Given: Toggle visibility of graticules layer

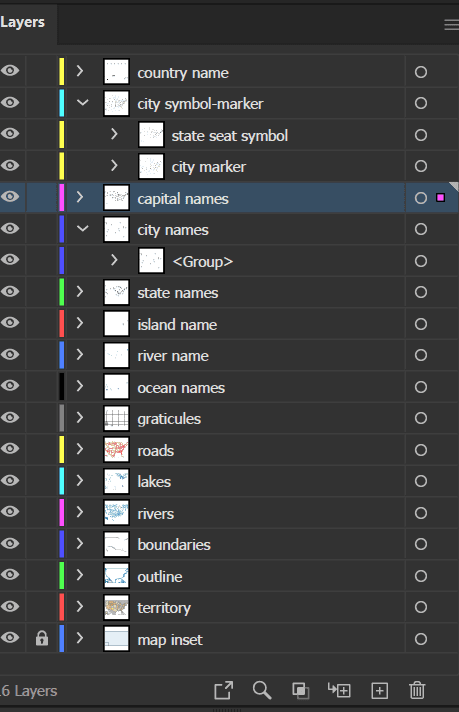Looking at the screenshot, I should (x=10, y=417).
